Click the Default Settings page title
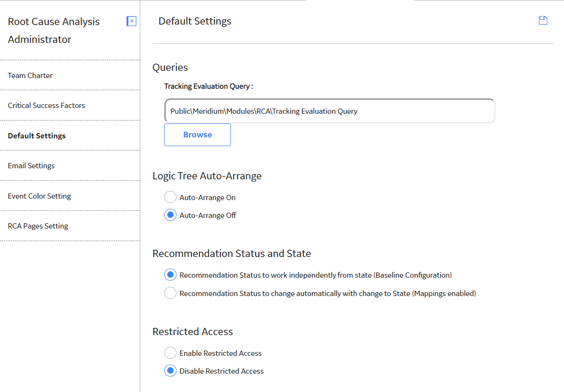 pos(195,21)
